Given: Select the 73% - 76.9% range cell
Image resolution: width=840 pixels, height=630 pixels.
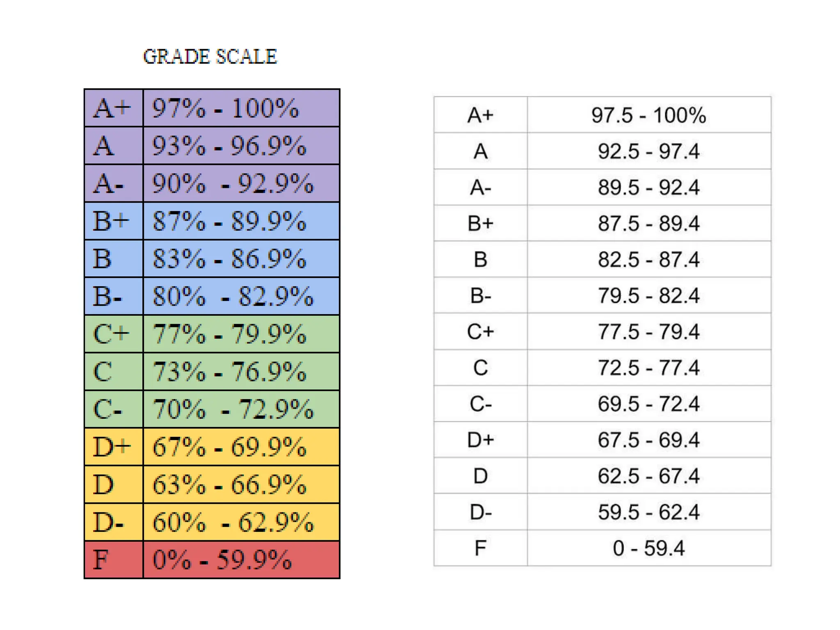Looking at the screenshot, I should 242,372.
